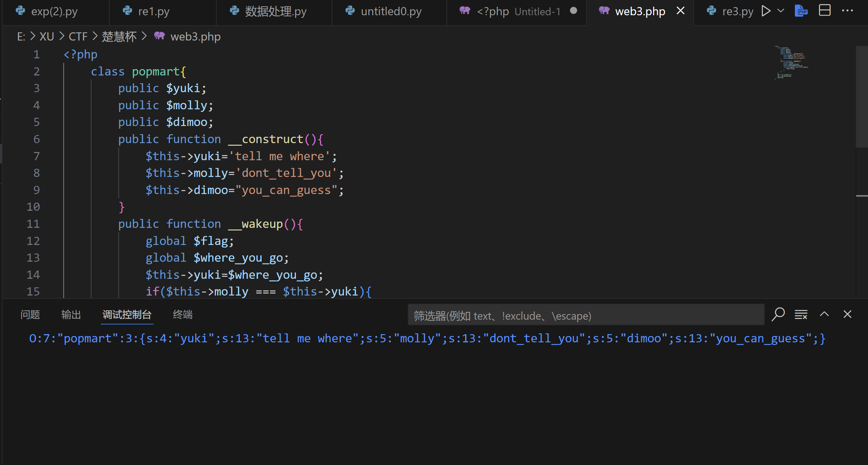Click the PHP elephant icon in breadcrumb
Image resolution: width=868 pixels, height=465 pixels.
pyautogui.click(x=159, y=36)
